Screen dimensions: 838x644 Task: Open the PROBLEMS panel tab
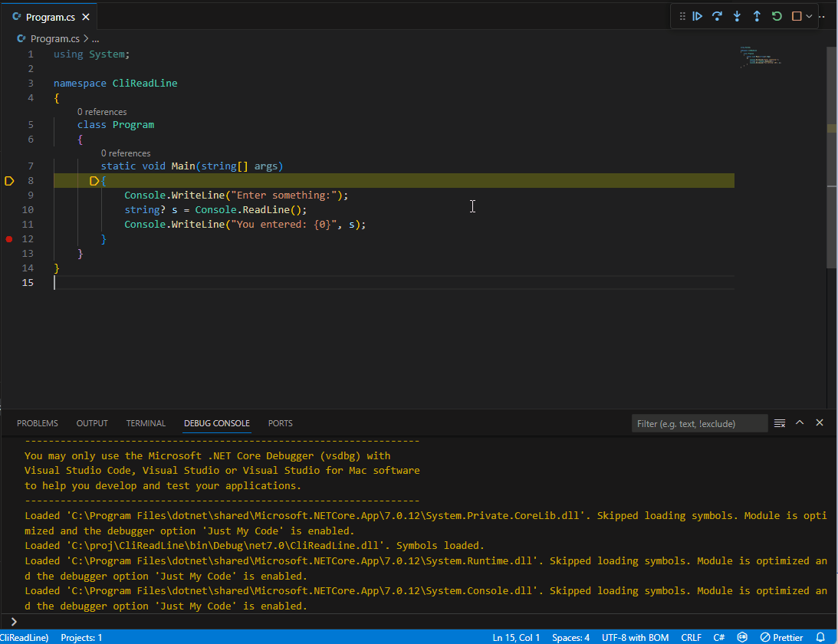[37, 422]
